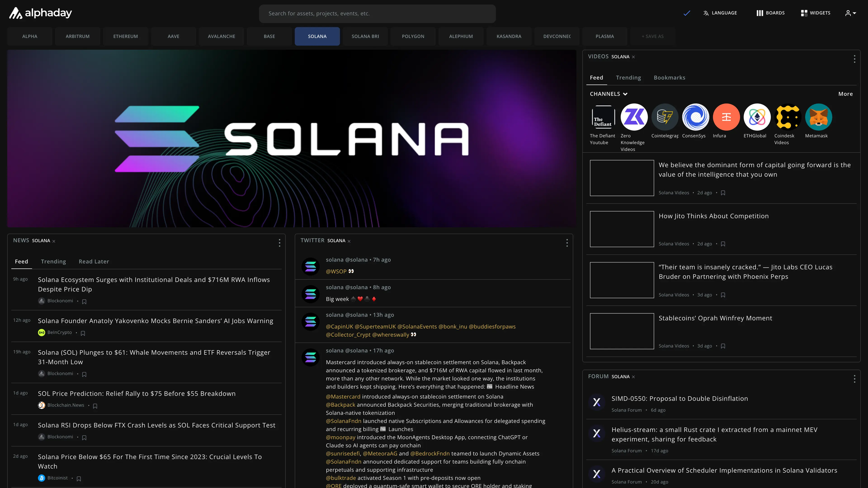The height and width of the screenshot is (488, 868).
Task: Select the ETHGlobal channel icon
Action: (757, 117)
